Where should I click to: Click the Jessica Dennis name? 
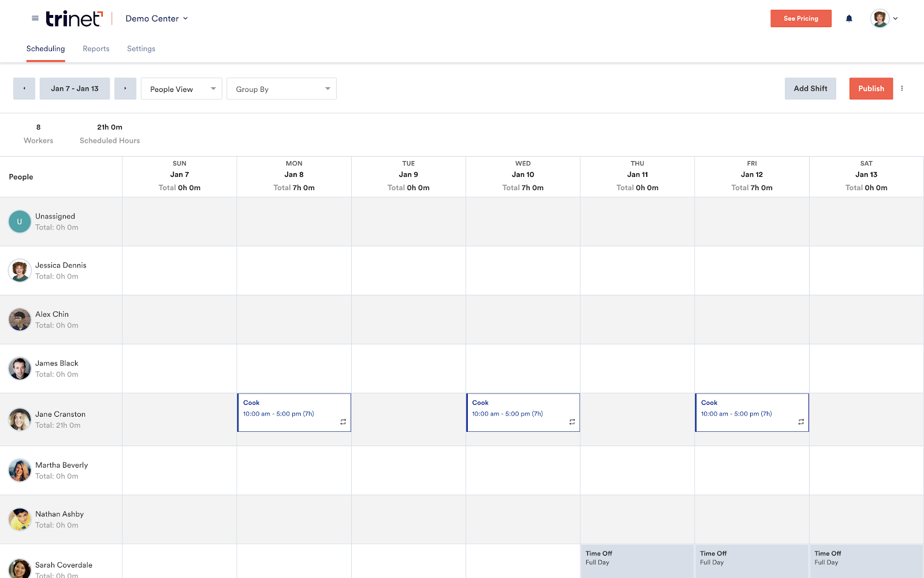pos(61,265)
